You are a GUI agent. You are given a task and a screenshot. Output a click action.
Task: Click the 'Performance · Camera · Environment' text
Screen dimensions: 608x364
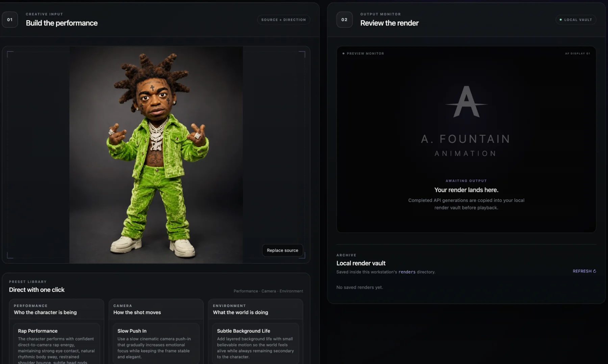point(268,291)
